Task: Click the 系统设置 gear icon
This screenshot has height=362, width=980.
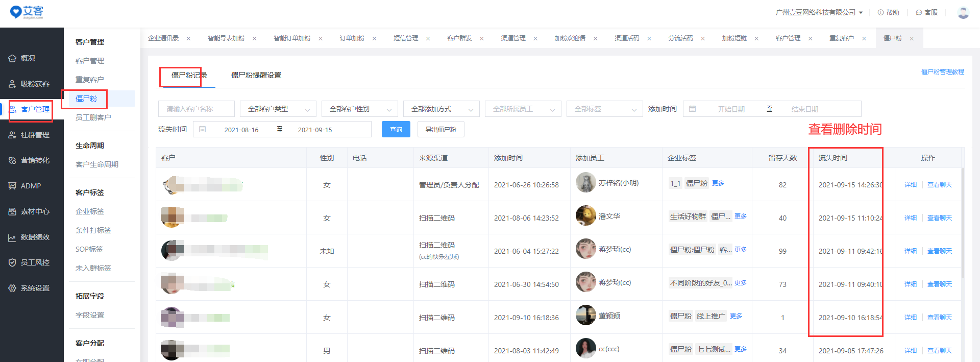Action: click(12, 288)
